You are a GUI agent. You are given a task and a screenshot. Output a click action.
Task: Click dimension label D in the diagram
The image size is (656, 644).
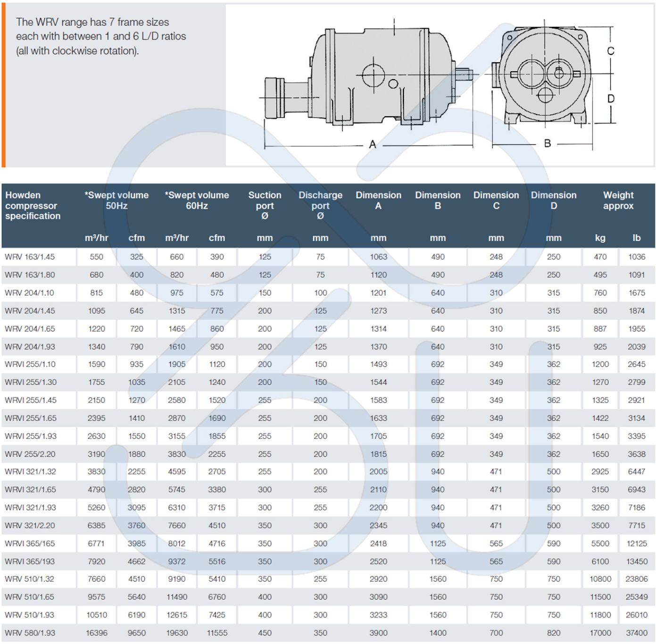point(611,99)
